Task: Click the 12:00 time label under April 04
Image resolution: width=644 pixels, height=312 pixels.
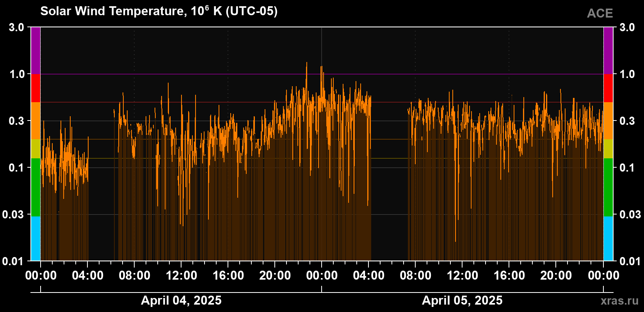Action: (181, 276)
